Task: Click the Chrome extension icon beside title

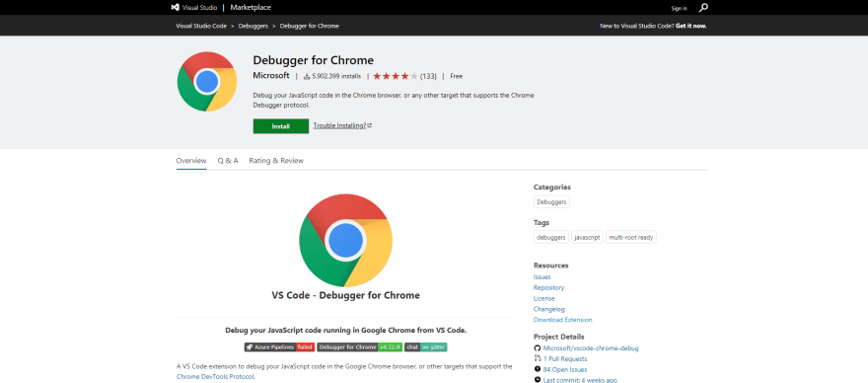Action: pyautogui.click(x=207, y=81)
